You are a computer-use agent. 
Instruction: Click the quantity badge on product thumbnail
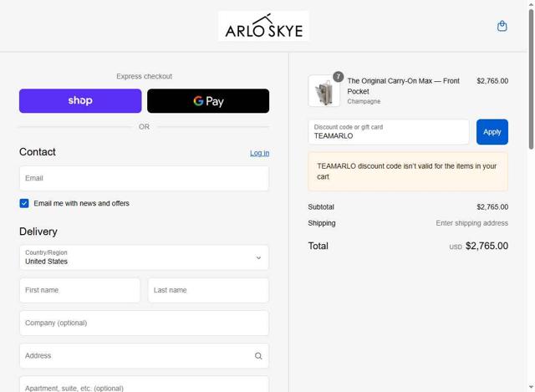point(338,76)
